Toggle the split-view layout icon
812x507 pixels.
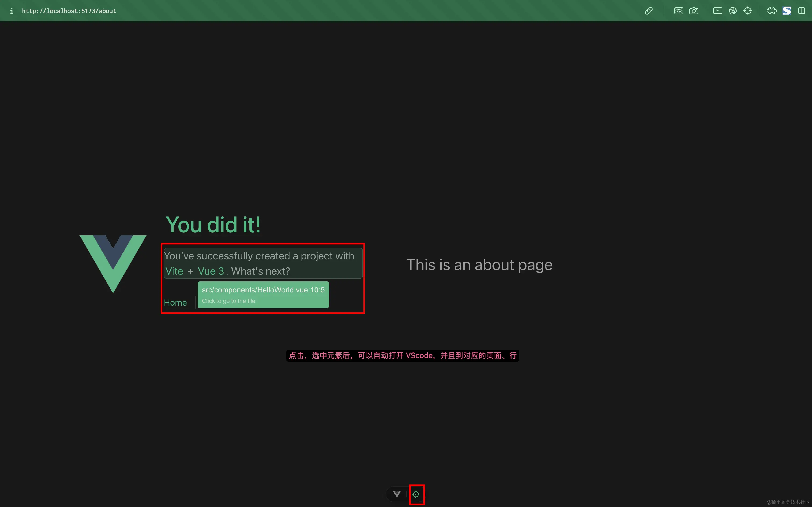point(802,11)
